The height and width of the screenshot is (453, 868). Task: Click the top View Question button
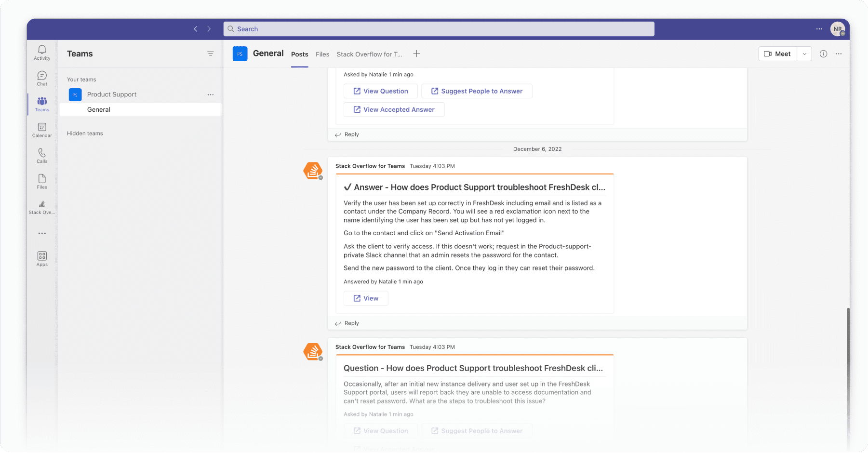coord(381,91)
